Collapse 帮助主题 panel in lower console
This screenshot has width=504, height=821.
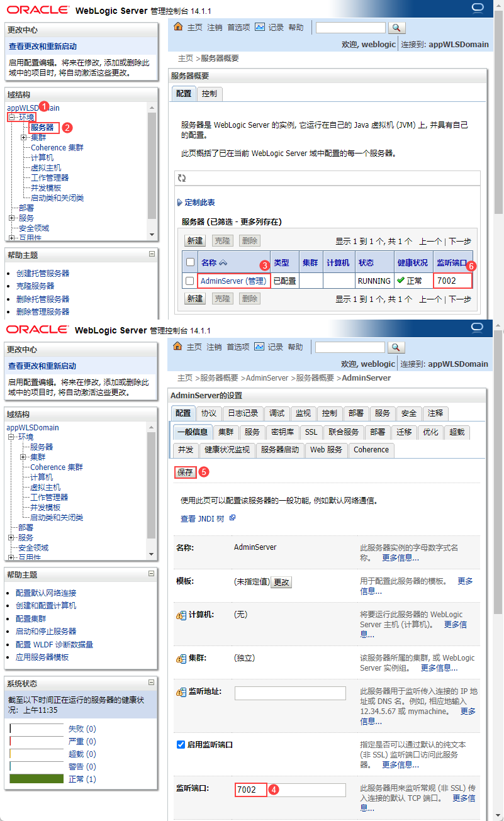click(x=151, y=574)
